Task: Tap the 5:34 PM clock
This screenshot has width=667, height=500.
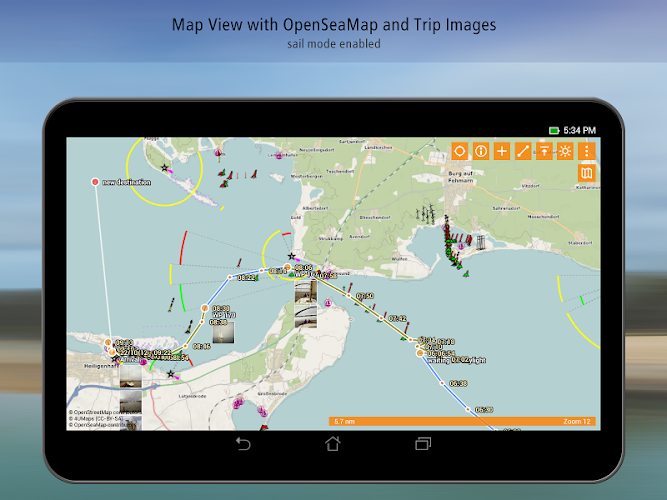Action: coord(580,131)
